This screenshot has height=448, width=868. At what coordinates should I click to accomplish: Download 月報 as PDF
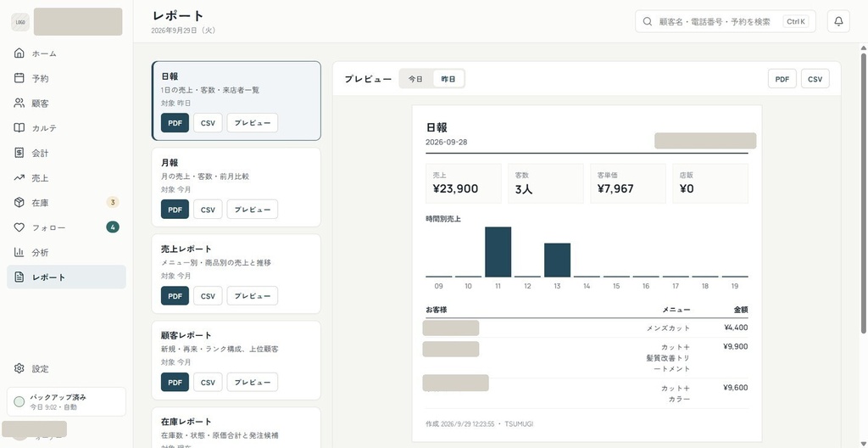[175, 210]
